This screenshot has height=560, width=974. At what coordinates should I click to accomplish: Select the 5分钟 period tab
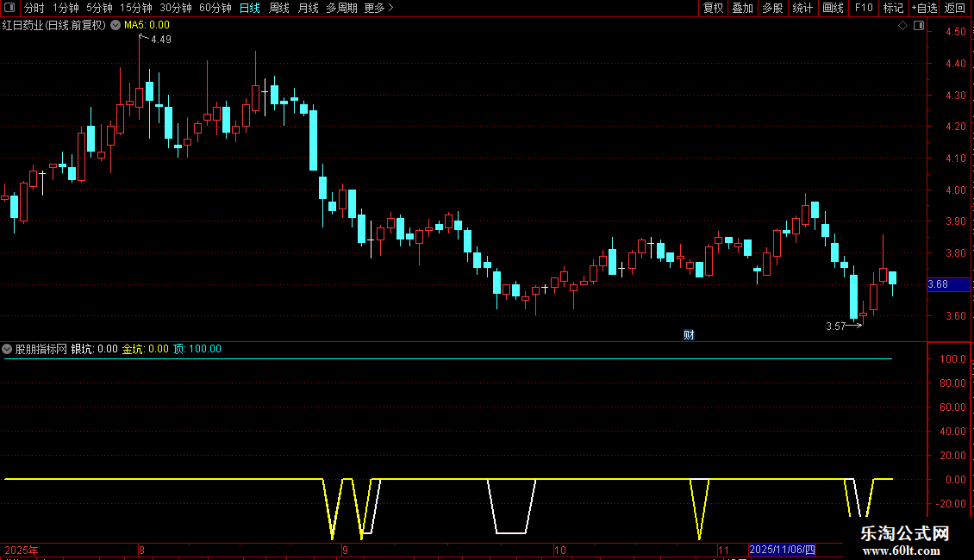(99, 8)
